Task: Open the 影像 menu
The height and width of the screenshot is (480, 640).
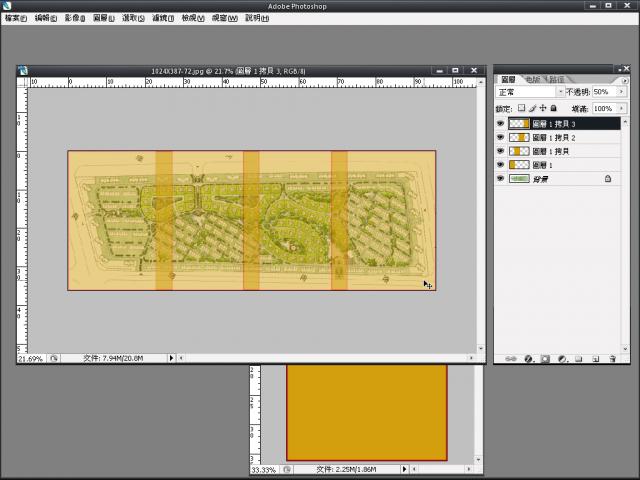Action: click(75, 18)
